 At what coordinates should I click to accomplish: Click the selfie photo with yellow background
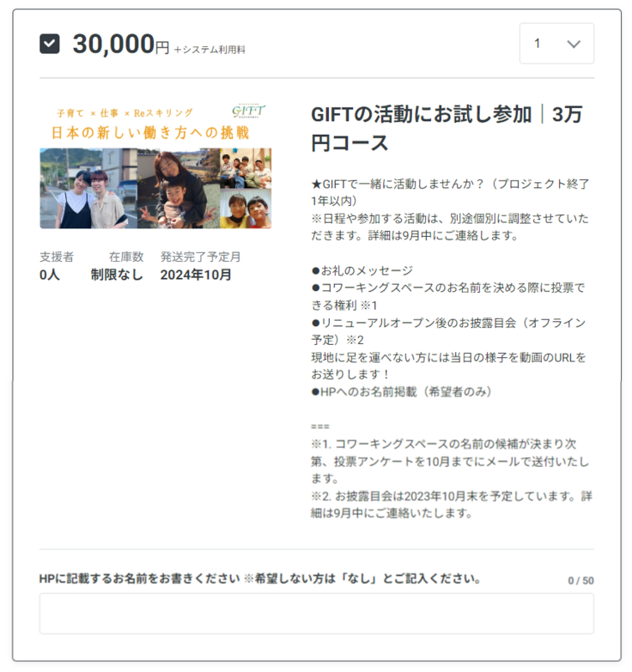(x=246, y=209)
